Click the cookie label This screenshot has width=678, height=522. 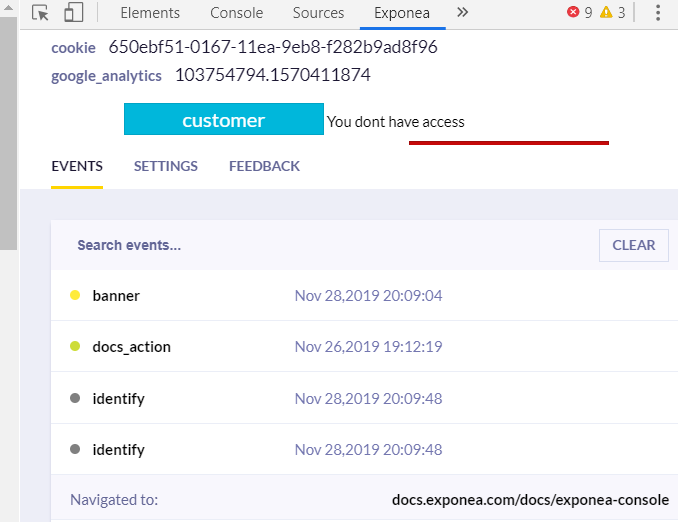pos(74,48)
